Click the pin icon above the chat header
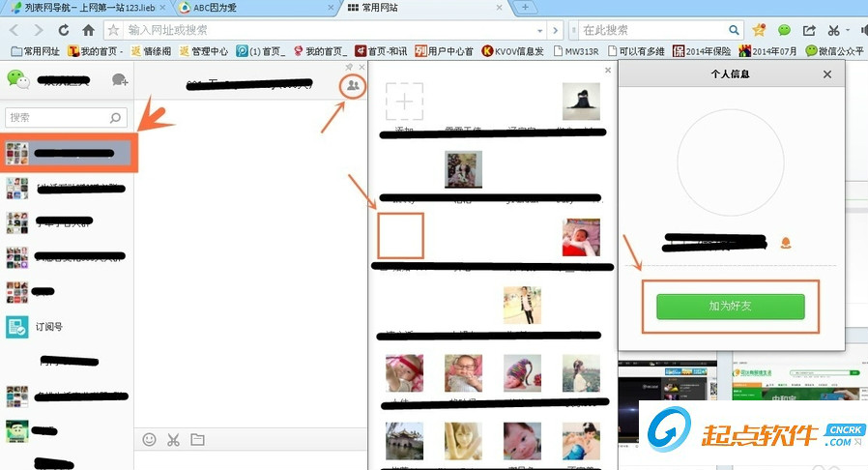This screenshot has width=868, height=470. [349, 67]
